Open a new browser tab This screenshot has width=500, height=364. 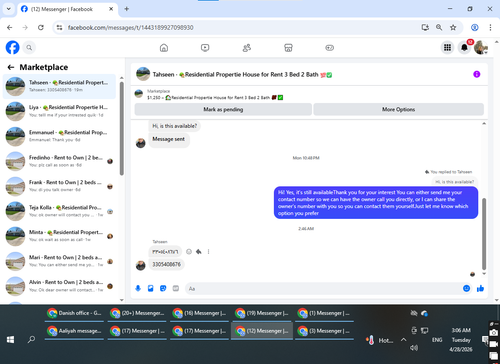click(127, 9)
